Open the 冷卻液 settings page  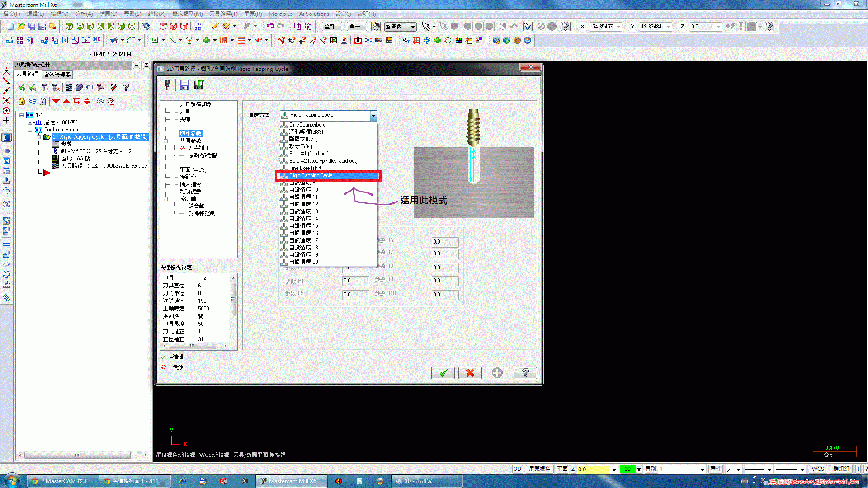[188, 177]
